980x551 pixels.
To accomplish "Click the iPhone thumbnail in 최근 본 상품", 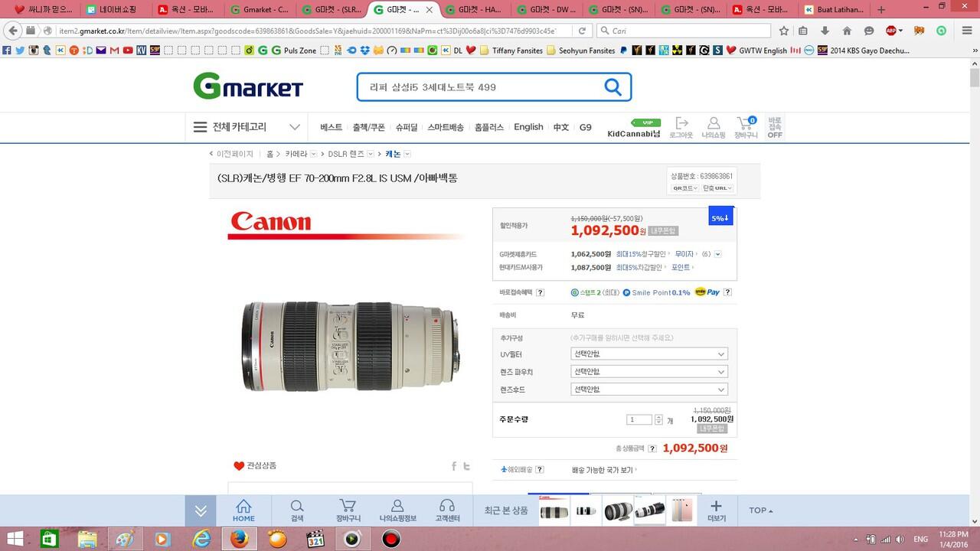I will 683,510.
